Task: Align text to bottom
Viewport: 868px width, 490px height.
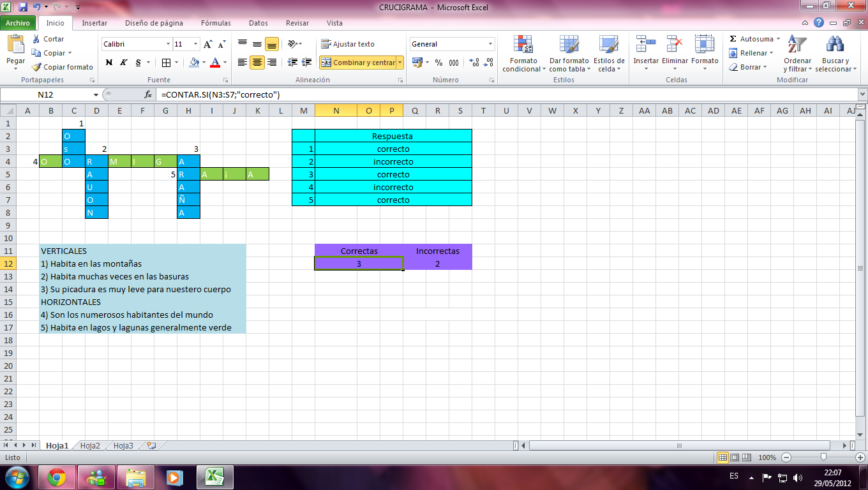Action: 272,44
